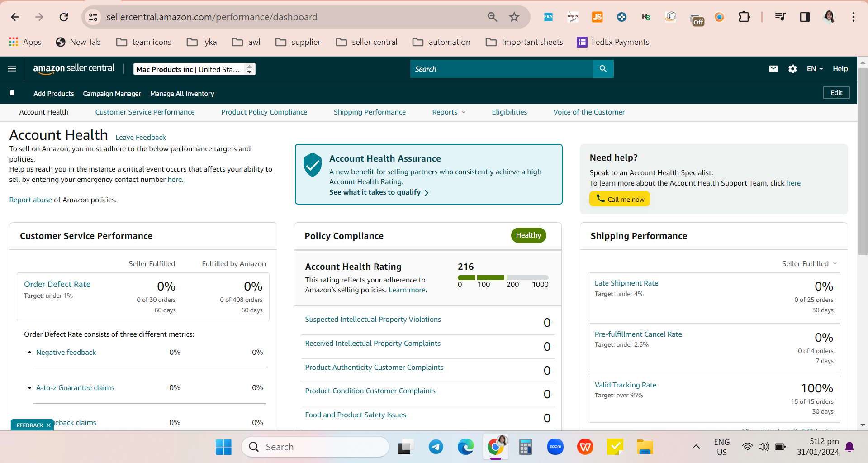Image resolution: width=868 pixels, height=463 pixels.
Task: Open Microsoft Edge from the taskbar
Action: point(465,447)
